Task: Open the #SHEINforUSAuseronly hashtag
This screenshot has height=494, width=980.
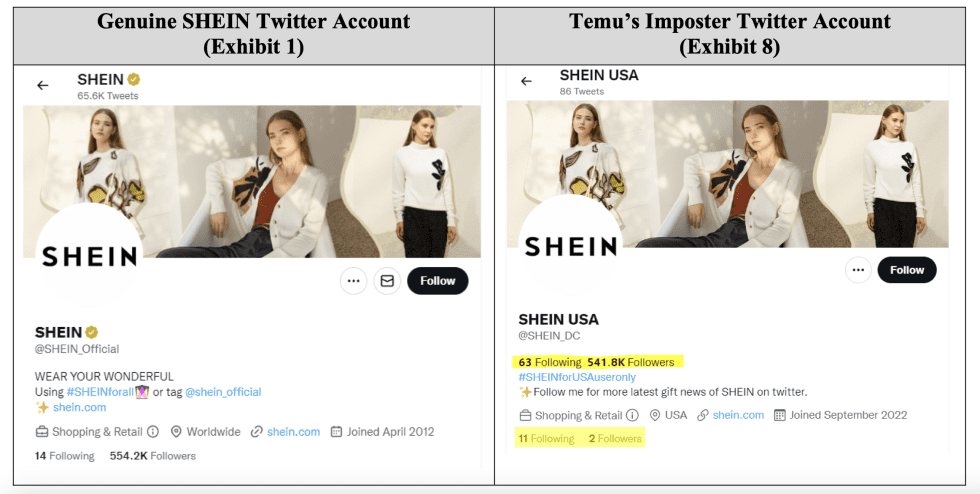Action: click(576, 377)
